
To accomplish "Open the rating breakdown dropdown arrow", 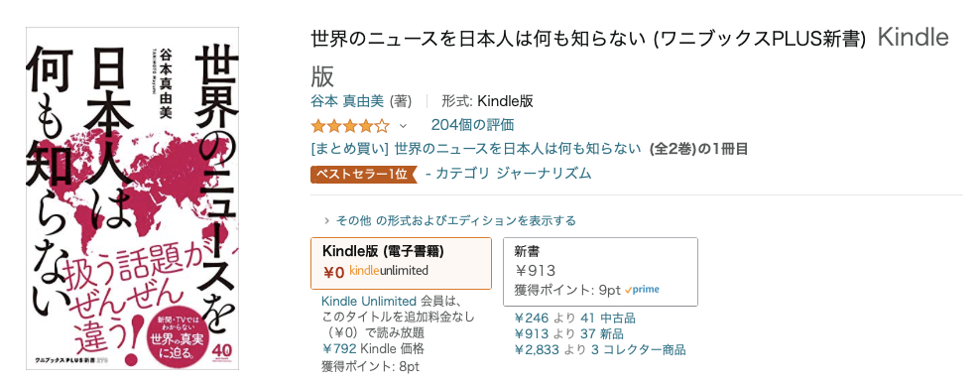I will (403, 126).
